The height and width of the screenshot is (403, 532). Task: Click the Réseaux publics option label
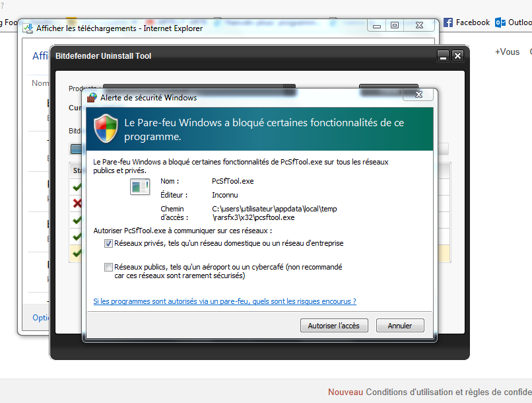coord(228,272)
